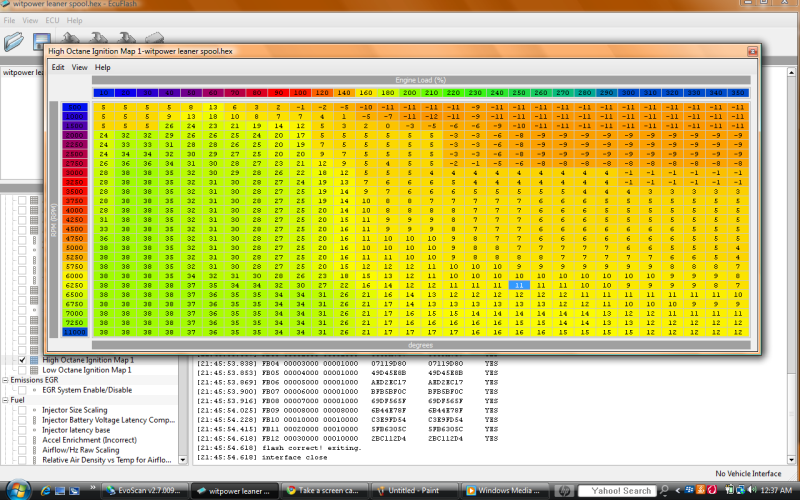Show hidden system tray icons arrow
800x500 pixels.
pyautogui.click(x=678, y=491)
